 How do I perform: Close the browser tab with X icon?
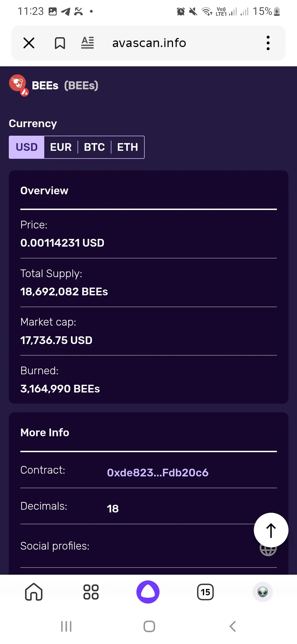point(29,43)
